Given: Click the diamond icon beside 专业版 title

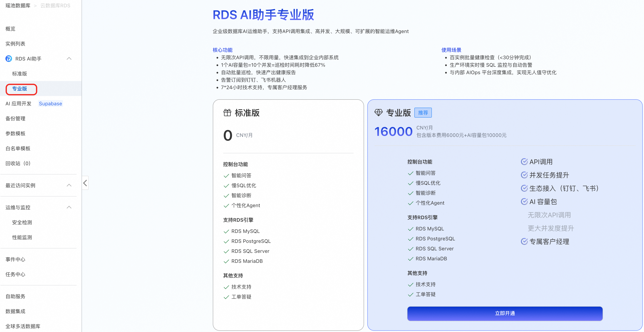Looking at the screenshot, I should click(x=379, y=113).
